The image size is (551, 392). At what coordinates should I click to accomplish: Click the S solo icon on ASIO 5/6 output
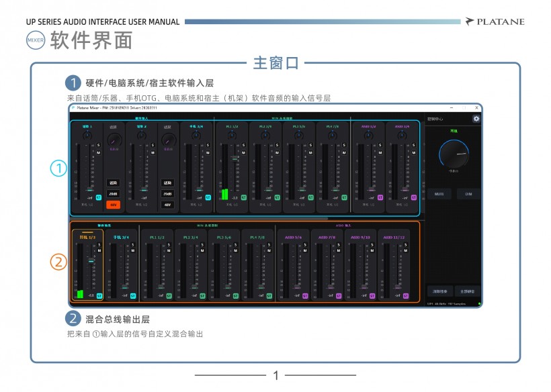pyautogui.click(x=304, y=245)
